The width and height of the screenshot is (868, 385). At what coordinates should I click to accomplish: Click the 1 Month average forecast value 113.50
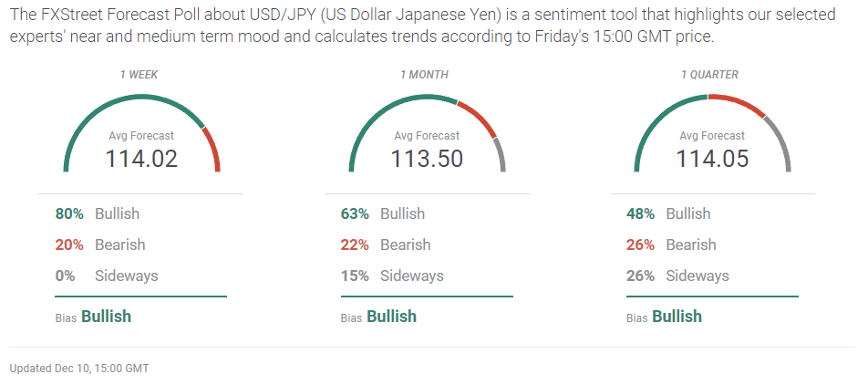427,159
